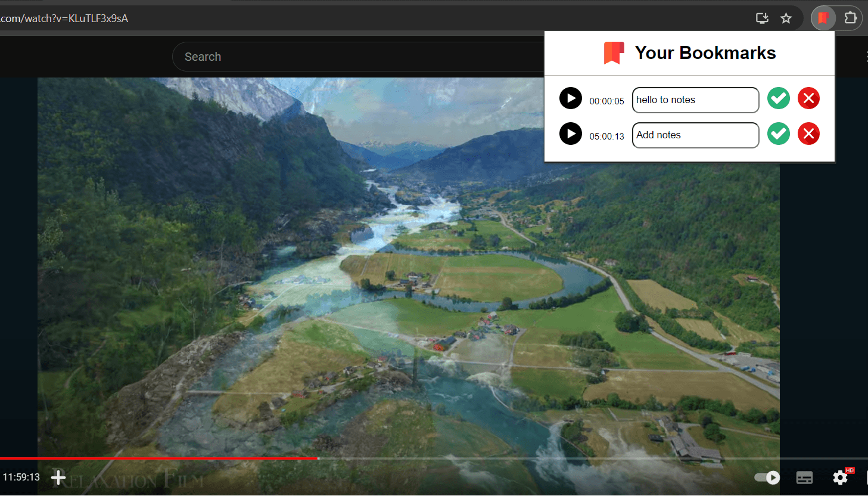Click the YouTube Search box
This screenshot has width=868, height=499.
(x=357, y=57)
